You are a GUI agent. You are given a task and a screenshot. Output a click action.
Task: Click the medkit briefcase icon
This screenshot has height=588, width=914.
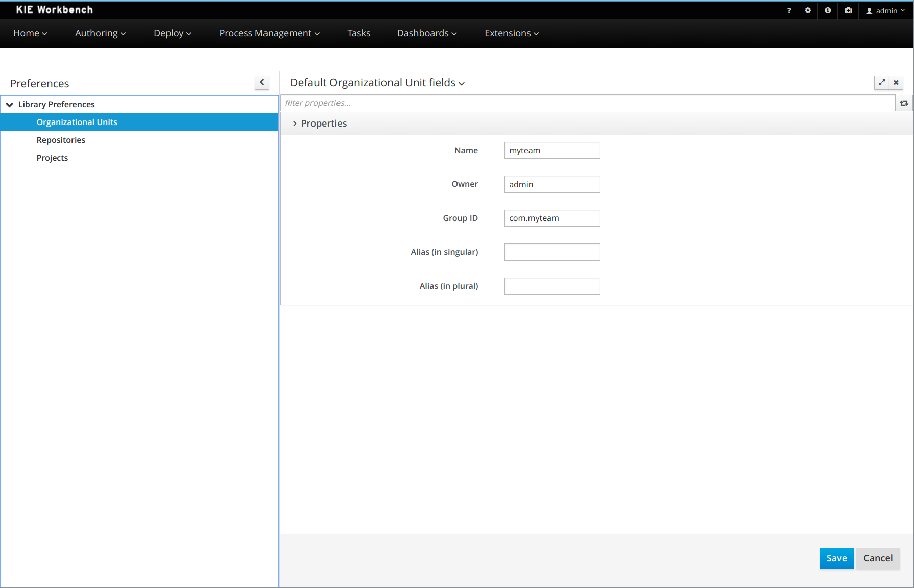(x=848, y=10)
